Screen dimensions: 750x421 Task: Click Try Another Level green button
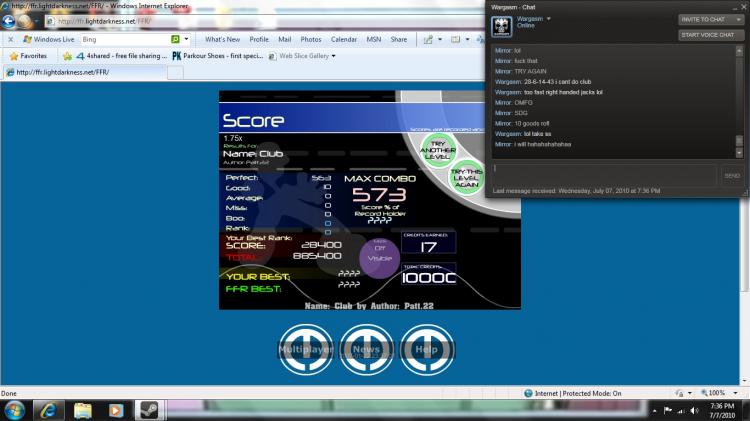click(438, 150)
